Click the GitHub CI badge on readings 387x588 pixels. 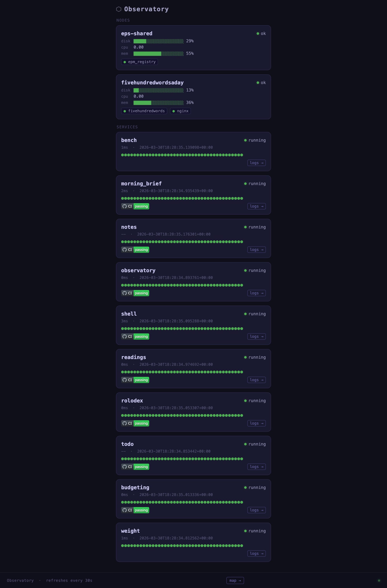(135, 380)
